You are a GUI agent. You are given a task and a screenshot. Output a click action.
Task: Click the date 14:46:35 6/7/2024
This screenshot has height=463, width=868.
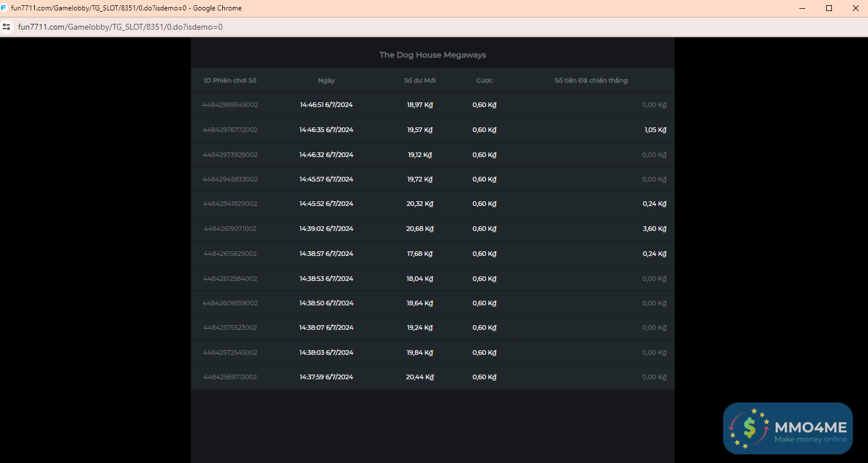[326, 130]
